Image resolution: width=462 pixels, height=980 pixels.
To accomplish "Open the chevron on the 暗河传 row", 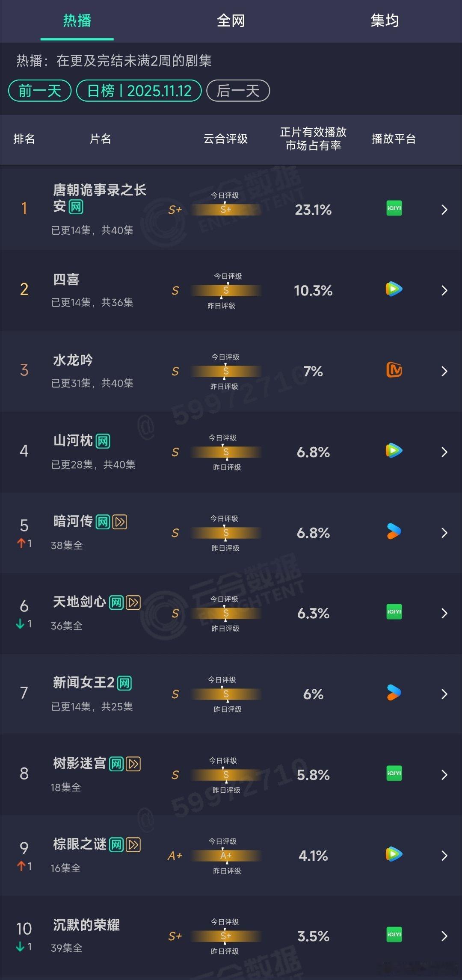I will point(444,533).
